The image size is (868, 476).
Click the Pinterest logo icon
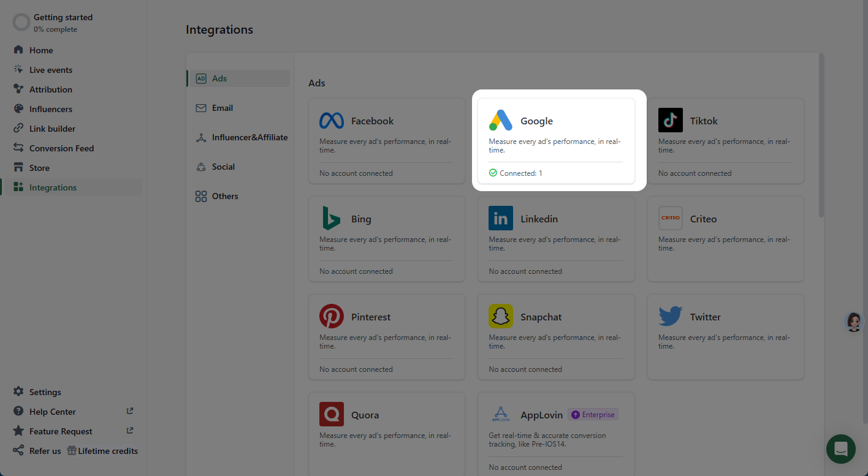coord(332,316)
